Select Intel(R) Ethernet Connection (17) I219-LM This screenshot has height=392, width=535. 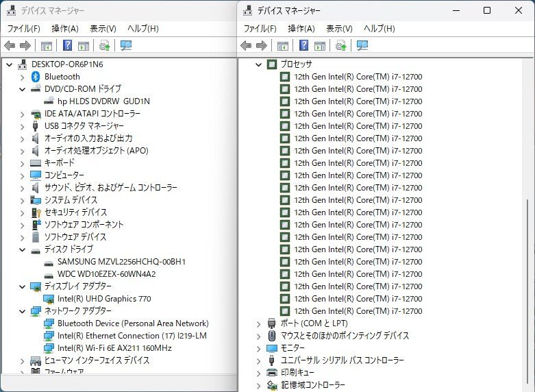tap(132, 336)
